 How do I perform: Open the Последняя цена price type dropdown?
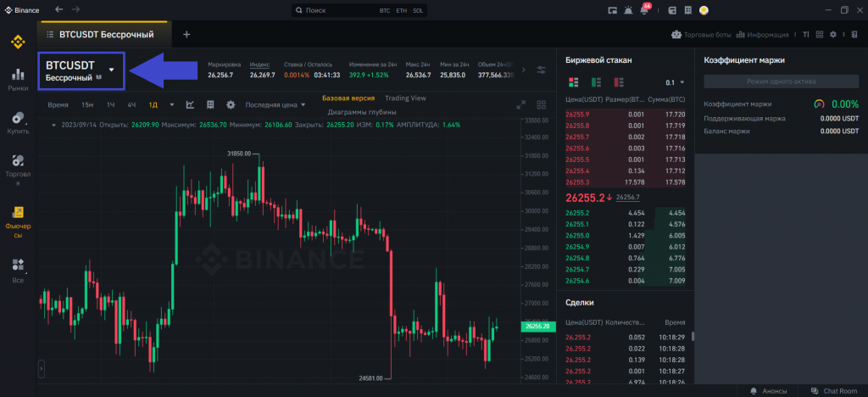tap(275, 104)
